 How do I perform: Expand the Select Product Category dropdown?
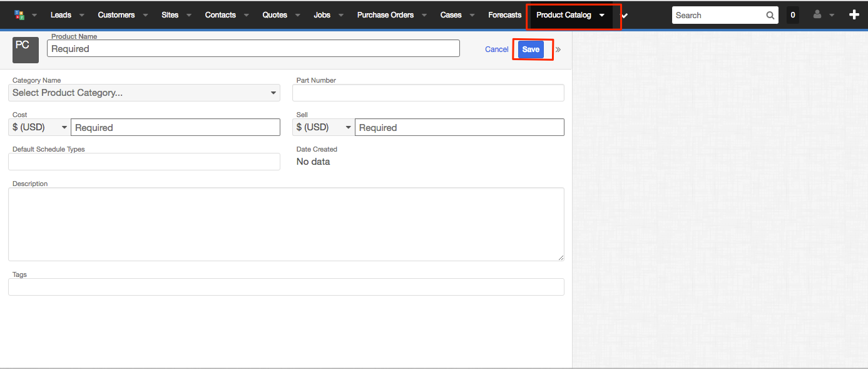click(144, 93)
